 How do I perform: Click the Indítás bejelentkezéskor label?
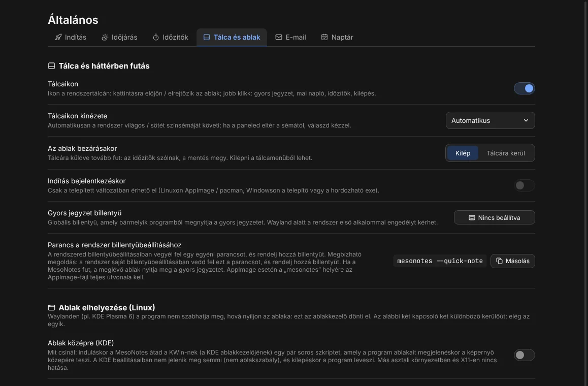(86, 181)
